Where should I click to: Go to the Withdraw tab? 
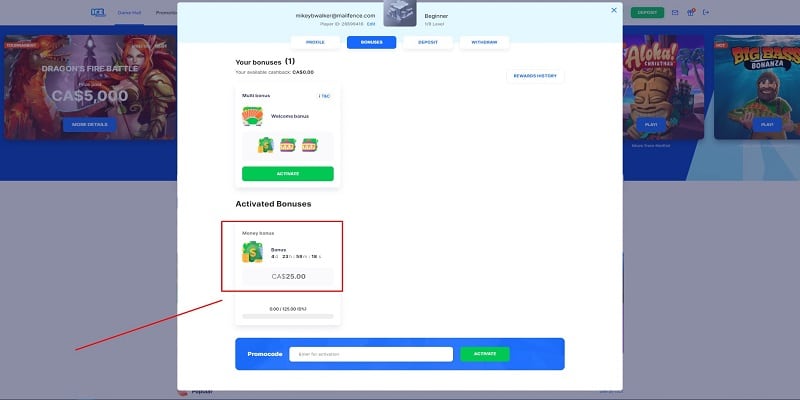tap(485, 42)
